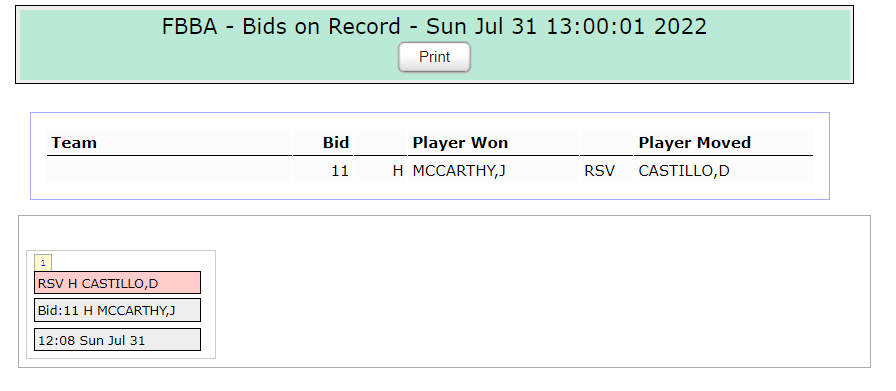The image size is (896, 391).
Task: Open the small number 1 link
Action: click(x=43, y=263)
